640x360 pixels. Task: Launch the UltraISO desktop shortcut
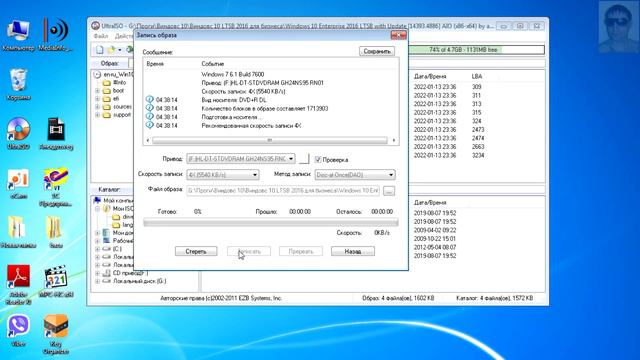click(x=18, y=133)
